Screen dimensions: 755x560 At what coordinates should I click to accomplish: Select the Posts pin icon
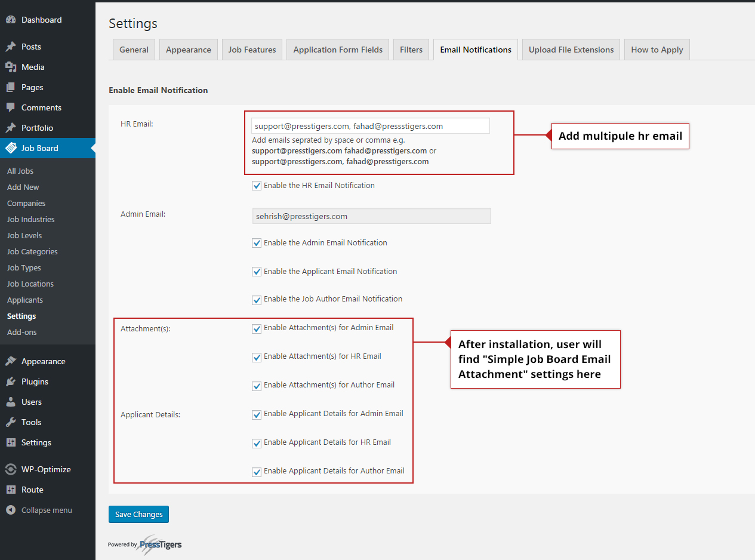tap(11, 47)
